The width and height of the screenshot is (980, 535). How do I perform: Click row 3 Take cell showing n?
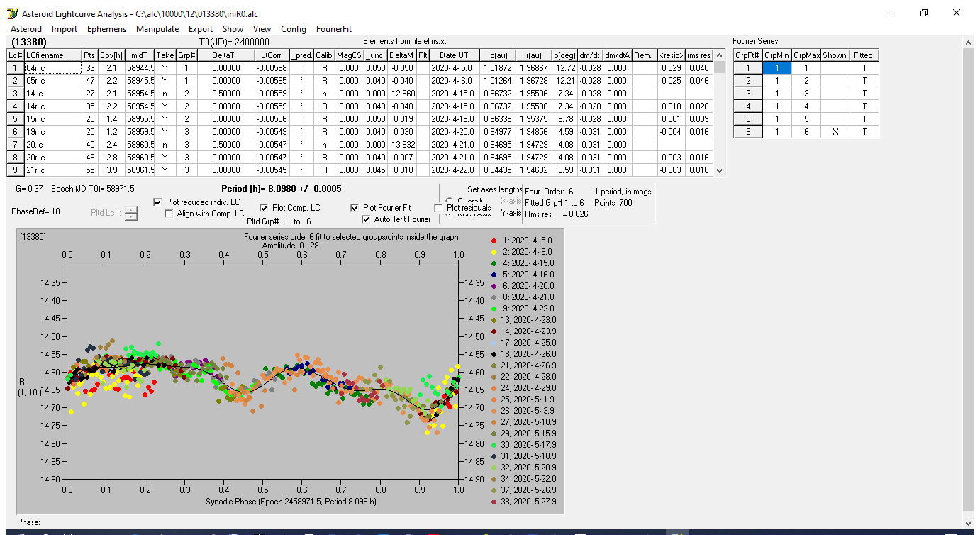(165, 94)
